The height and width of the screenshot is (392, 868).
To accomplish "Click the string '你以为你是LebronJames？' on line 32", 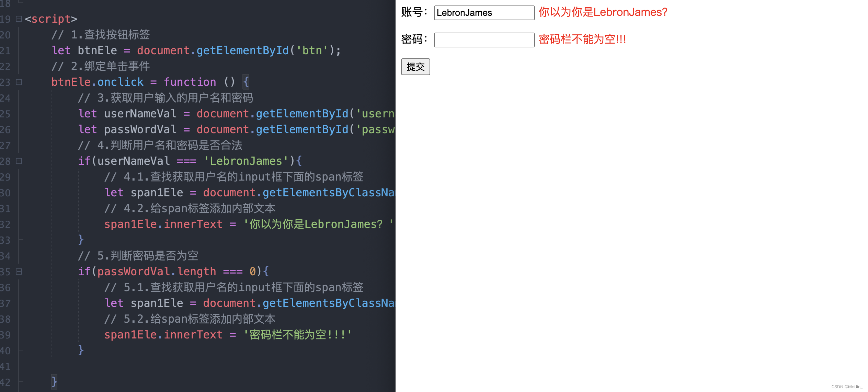I will pyautogui.click(x=319, y=224).
